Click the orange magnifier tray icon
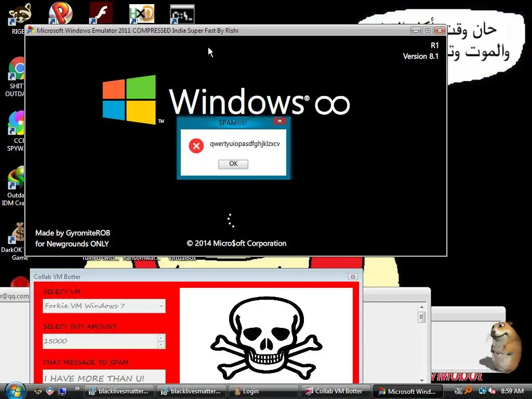The height and width of the screenshot is (399, 532). point(469,391)
